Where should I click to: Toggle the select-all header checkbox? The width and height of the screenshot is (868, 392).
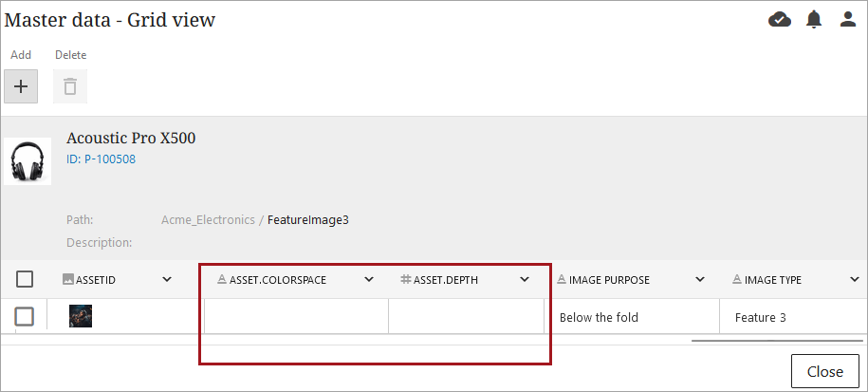pos(25,279)
